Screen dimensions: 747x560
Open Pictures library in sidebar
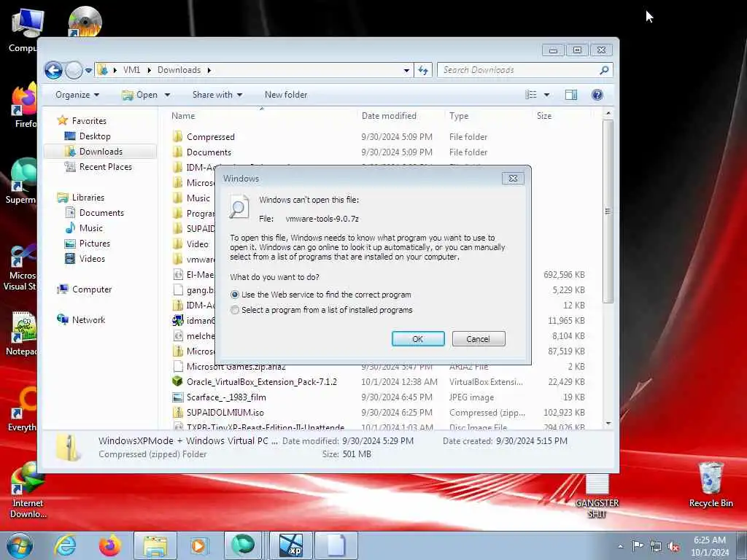click(94, 244)
